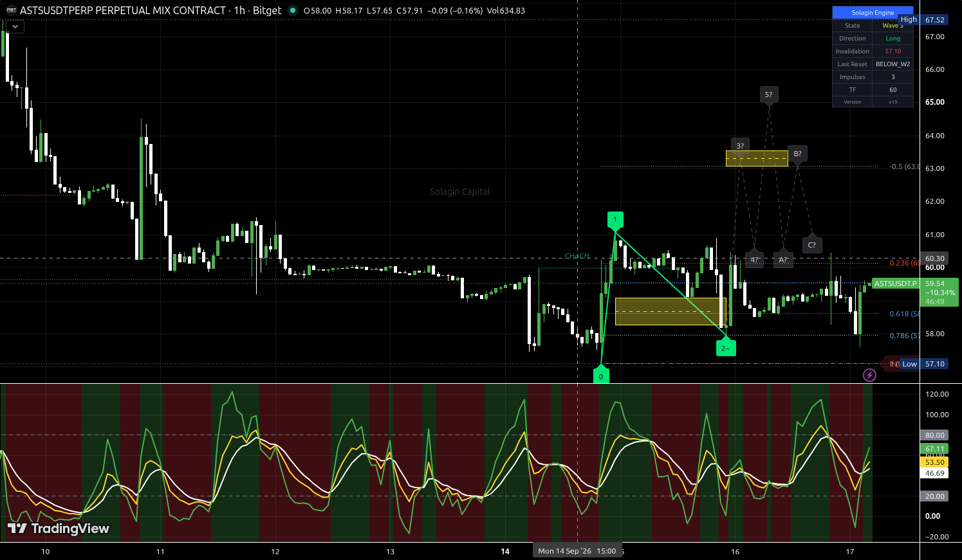
Task: Click the projected 5? wave label
Action: 768,95
